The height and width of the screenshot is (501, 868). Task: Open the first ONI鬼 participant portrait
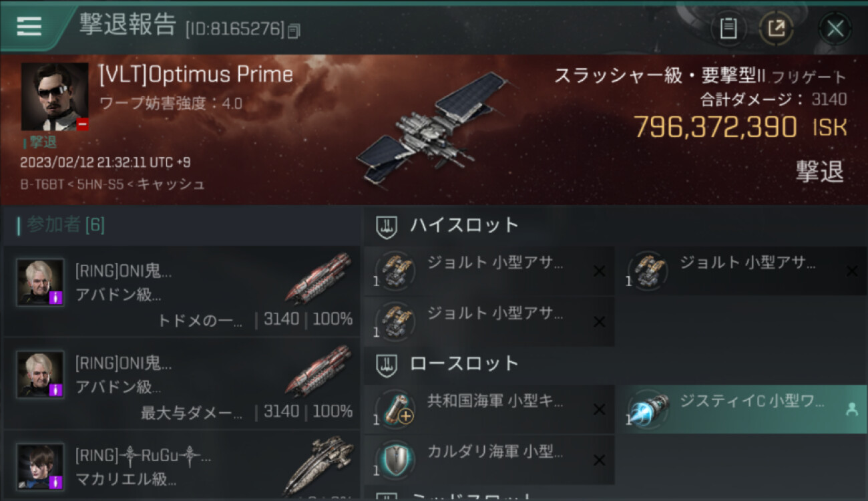[x=40, y=282]
